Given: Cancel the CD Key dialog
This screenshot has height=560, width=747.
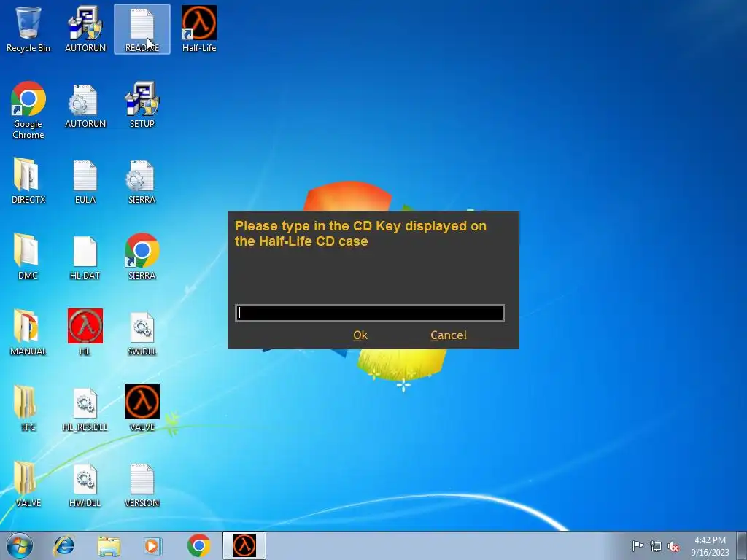Looking at the screenshot, I should (449, 335).
